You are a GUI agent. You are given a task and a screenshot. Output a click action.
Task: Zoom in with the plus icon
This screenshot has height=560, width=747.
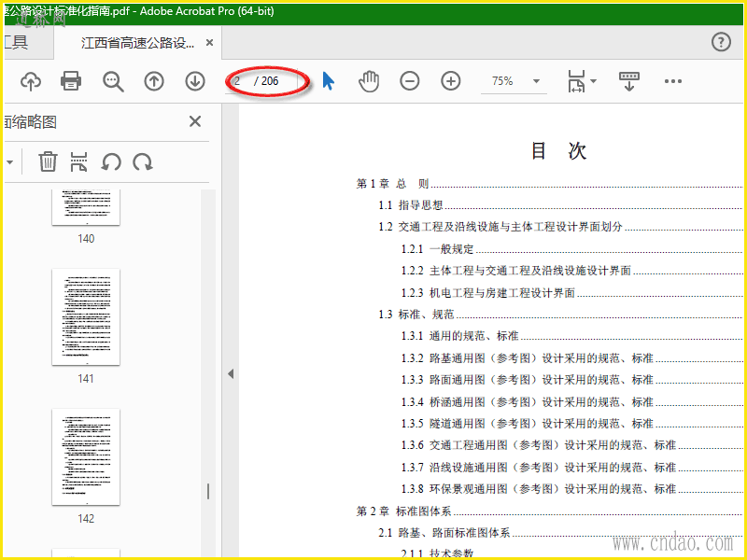tap(451, 81)
